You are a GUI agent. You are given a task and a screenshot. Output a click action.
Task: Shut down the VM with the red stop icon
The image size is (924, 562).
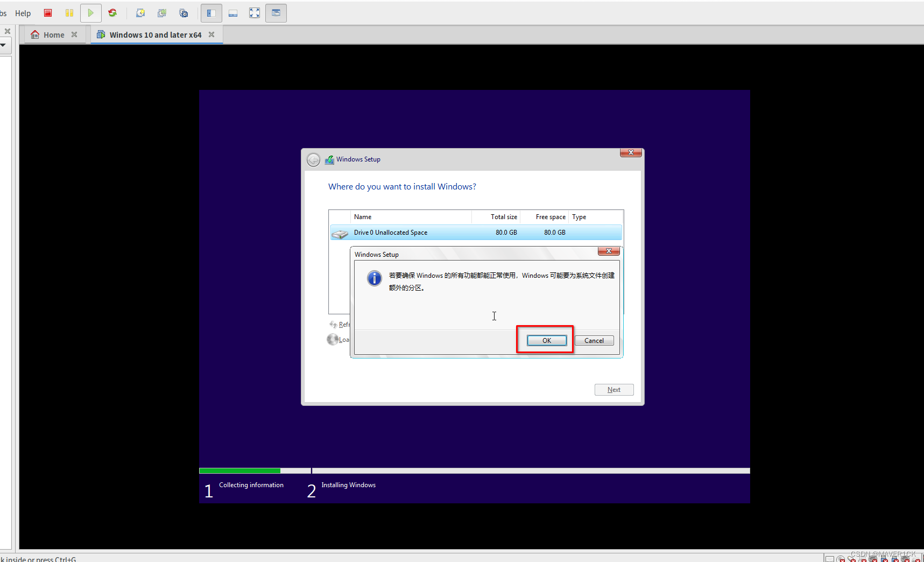(48, 13)
